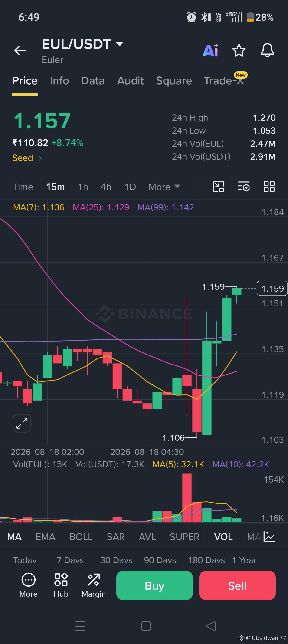
Task: Select the 1D timeframe
Action: (x=130, y=187)
